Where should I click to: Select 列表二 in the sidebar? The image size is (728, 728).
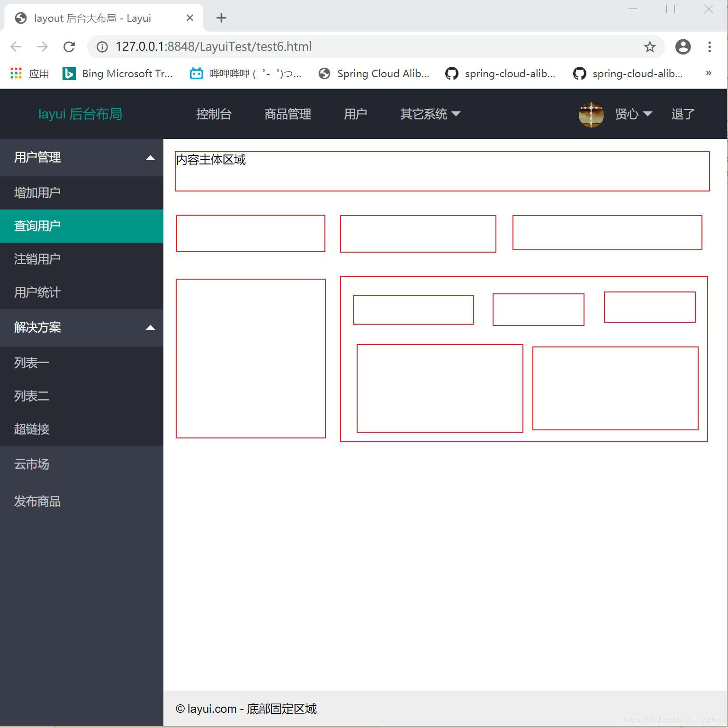click(81, 396)
